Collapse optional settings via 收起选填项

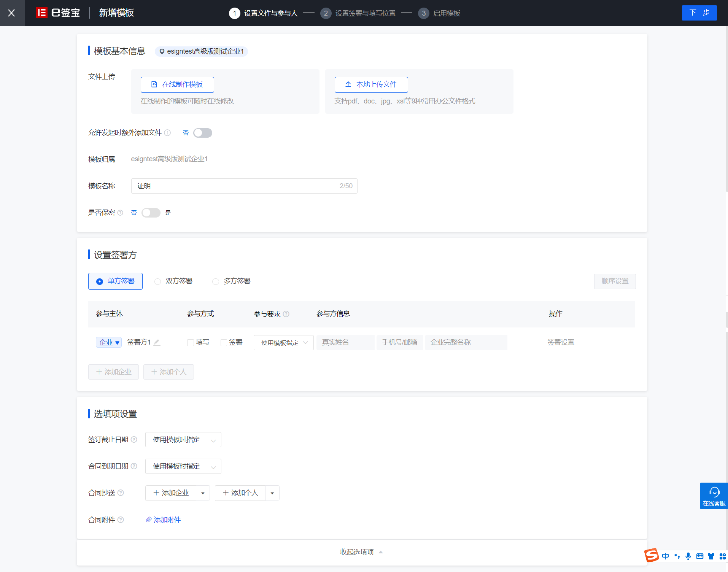click(x=361, y=552)
